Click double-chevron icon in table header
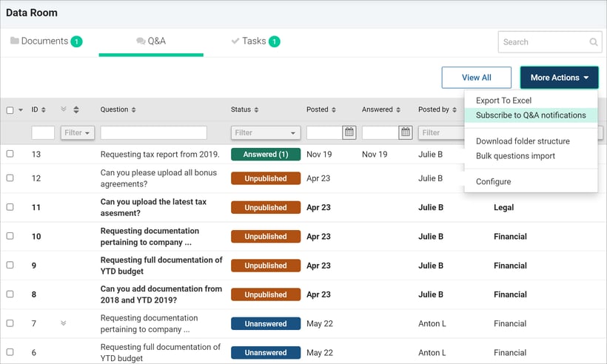Viewport: 607px width, 364px height. (64, 109)
